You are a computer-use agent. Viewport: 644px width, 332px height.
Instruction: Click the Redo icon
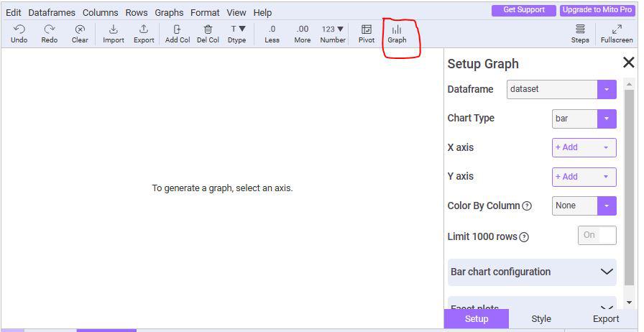50,29
